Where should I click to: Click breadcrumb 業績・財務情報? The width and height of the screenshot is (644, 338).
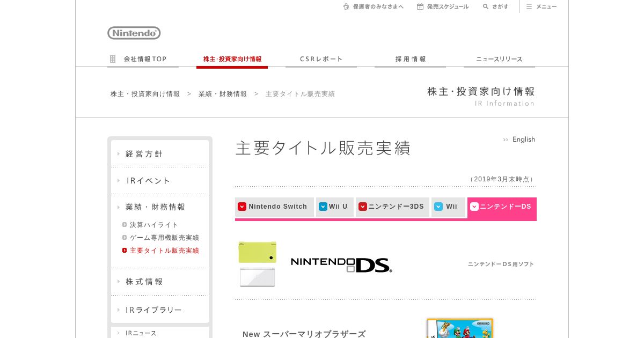pos(223,94)
